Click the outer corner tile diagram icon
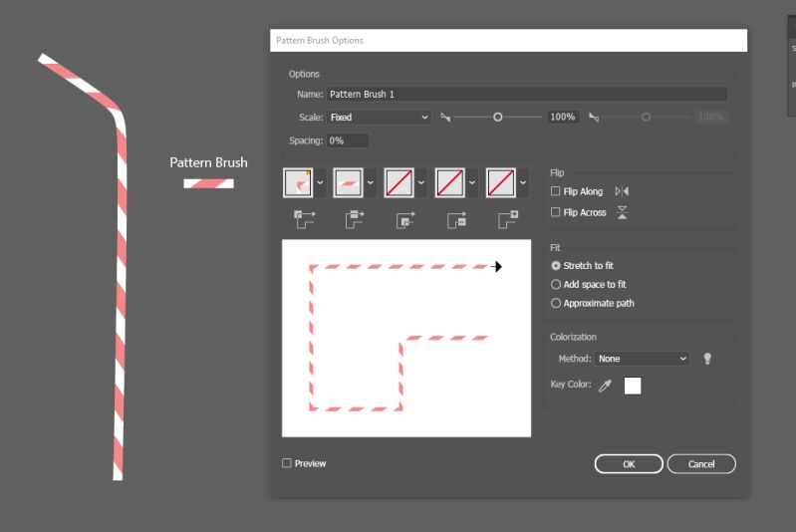Screen dimensions: 796x532 (305, 219)
